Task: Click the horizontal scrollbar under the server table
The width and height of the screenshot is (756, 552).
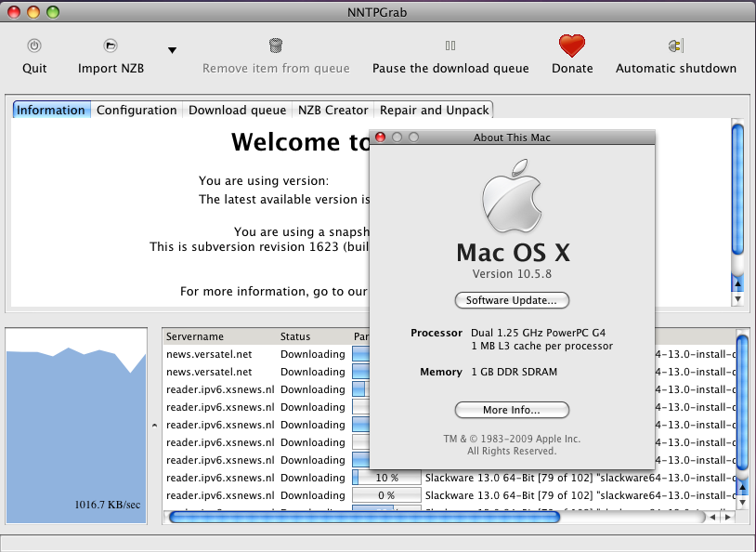Action: [x=362, y=517]
